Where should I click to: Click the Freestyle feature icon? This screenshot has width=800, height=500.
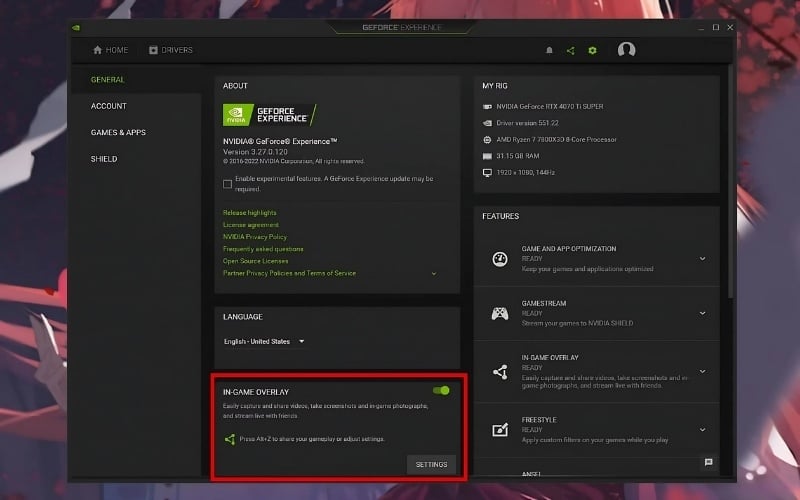(500, 430)
